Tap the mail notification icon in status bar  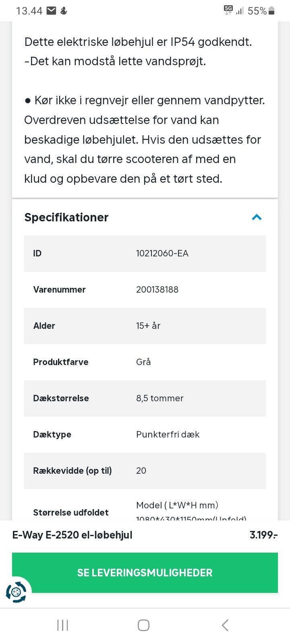tap(51, 11)
